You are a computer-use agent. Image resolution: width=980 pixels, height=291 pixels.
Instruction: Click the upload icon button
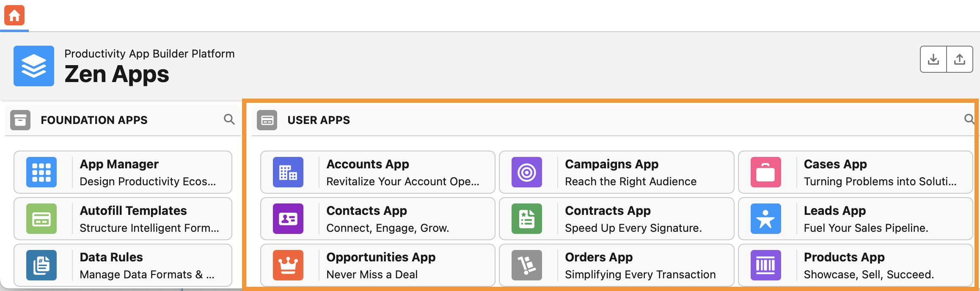click(x=959, y=59)
